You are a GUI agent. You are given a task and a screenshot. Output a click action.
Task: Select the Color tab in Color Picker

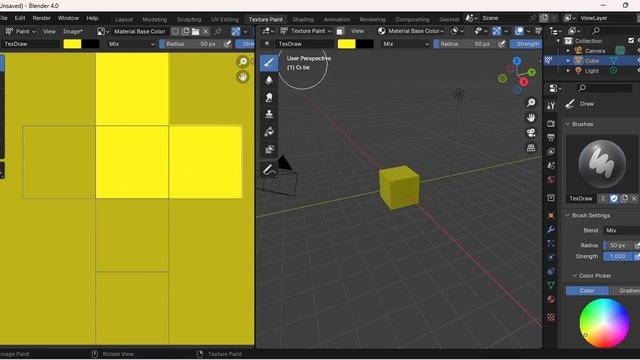click(587, 291)
